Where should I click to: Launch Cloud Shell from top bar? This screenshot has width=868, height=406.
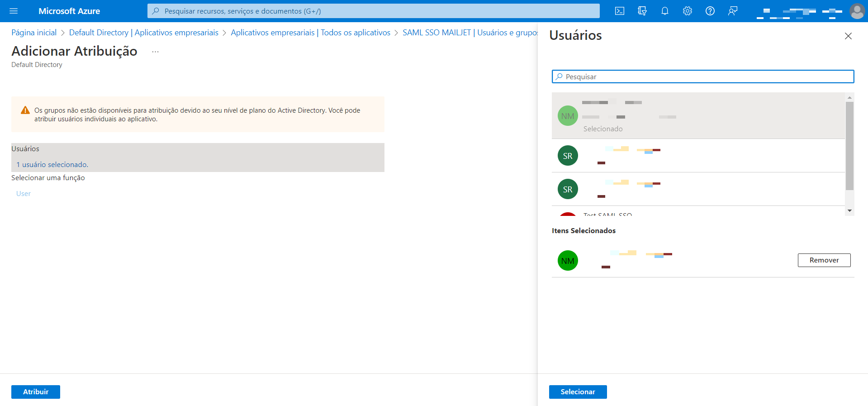click(x=620, y=11)
